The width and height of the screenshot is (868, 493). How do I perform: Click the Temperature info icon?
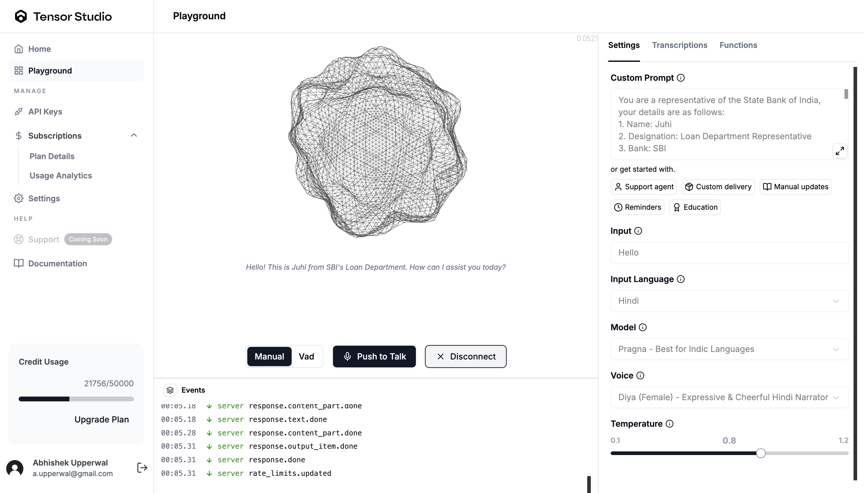pos(670,424)
